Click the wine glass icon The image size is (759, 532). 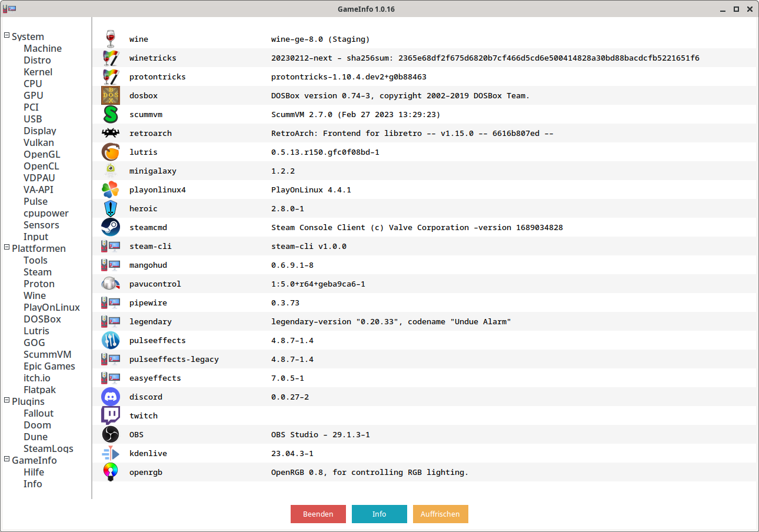pos(111,39)
